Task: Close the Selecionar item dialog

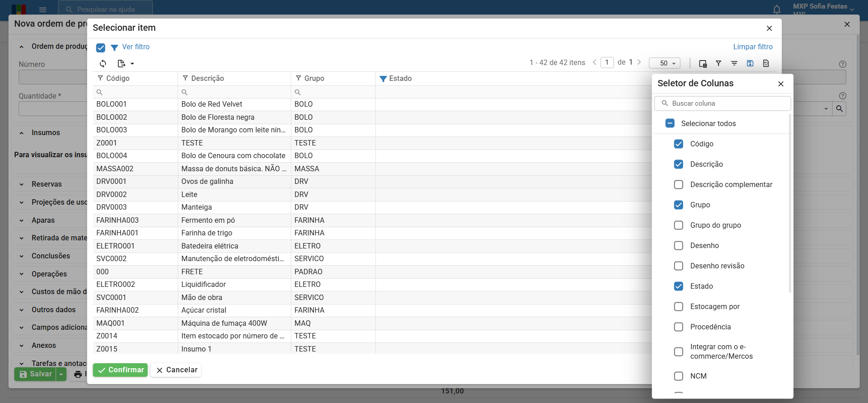Action: click(x=769, y=28)
